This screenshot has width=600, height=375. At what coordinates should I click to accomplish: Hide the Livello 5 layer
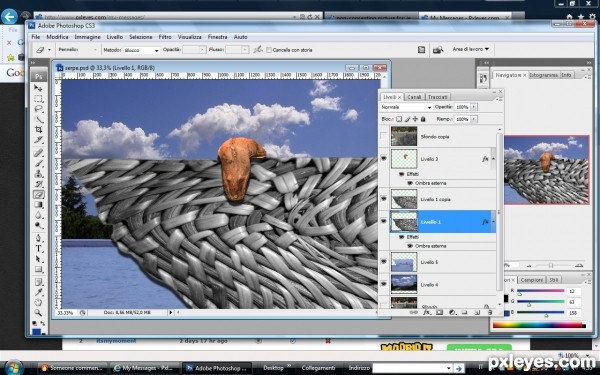[x=383, y=261]
